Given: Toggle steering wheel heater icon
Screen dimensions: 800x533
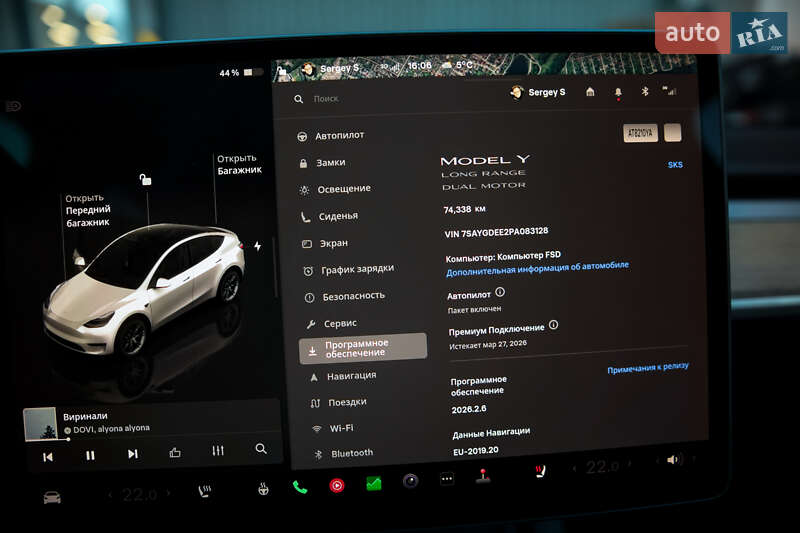Looking at the screenshot, I should (x=263, y=489).
